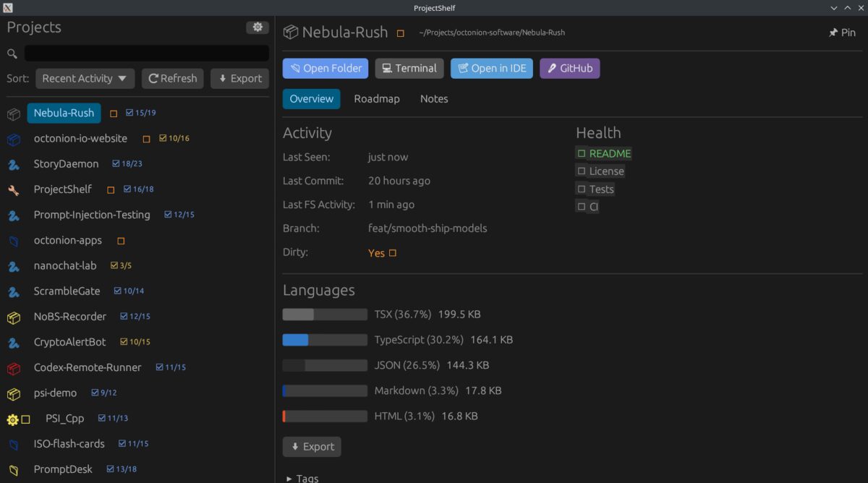The width and height of the screenshot is (868, 483).
Task: Click the branch name feat/smooth-ship-models
Action: [x=427, y=228]
